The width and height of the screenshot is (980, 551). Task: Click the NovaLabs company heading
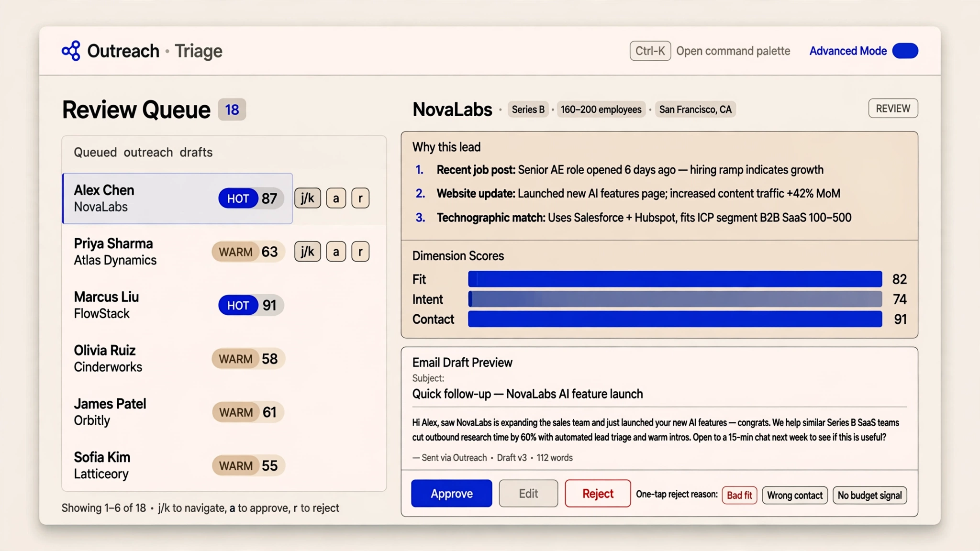coord(452,110)
